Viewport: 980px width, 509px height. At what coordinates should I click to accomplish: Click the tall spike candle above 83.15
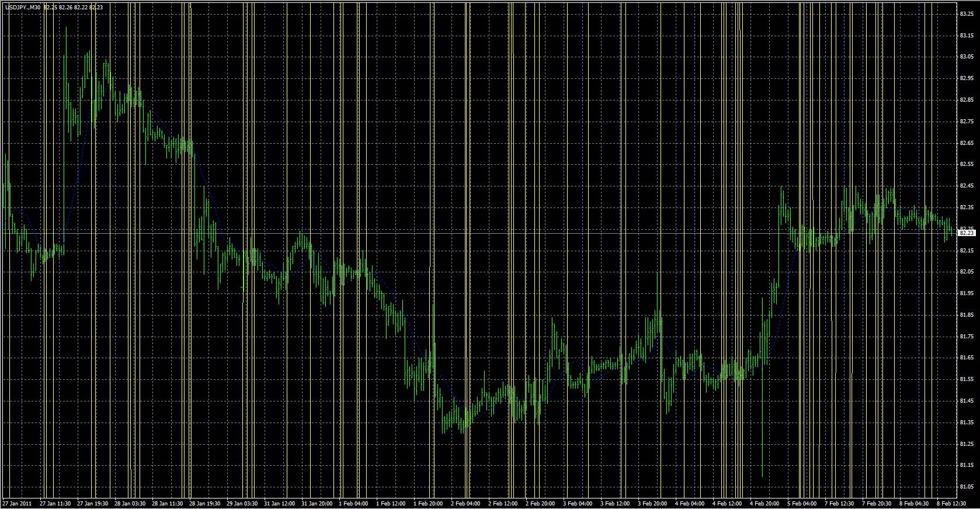[x=65, y=58]
